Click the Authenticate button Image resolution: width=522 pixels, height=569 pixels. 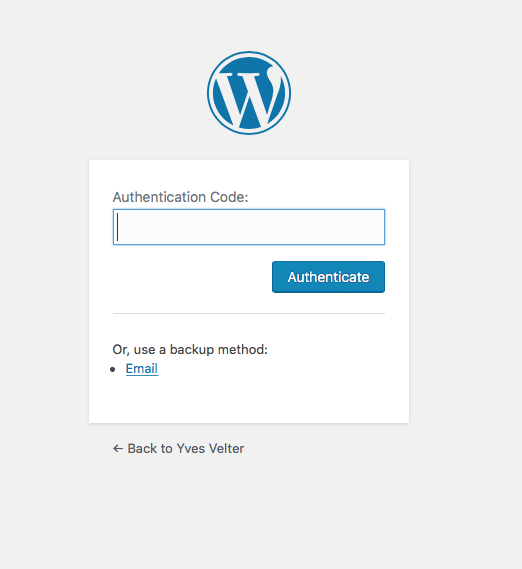(328, 277)
